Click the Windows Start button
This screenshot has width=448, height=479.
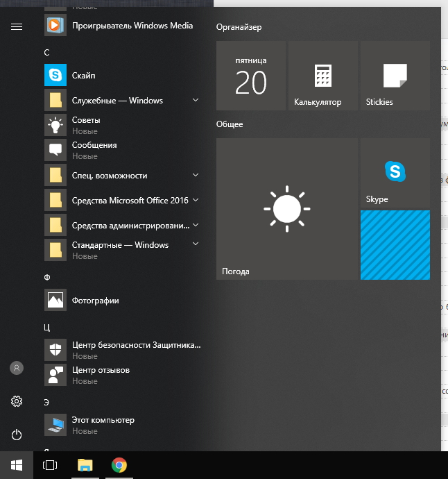17,465
